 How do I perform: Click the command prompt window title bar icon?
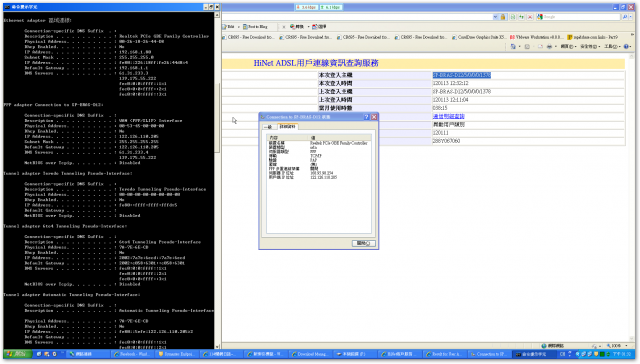[7, 7]
